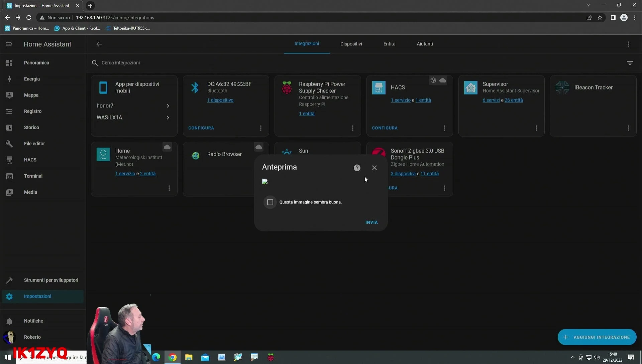
Task: Click the broken preview image thumbnail
Action: click(265, 181)
